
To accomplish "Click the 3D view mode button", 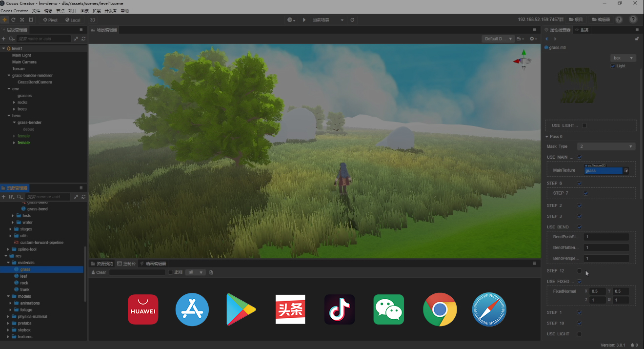I will pos(92,20).
